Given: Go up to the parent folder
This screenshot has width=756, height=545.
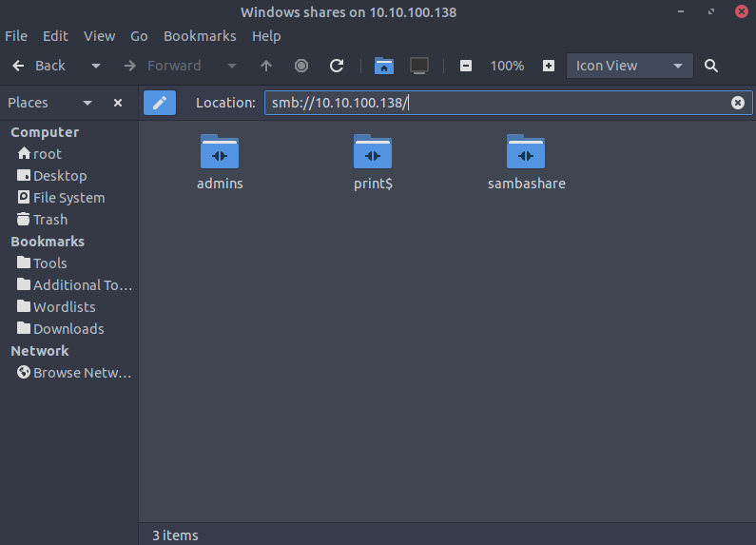Looking at the screenshot, I should 266,66.
